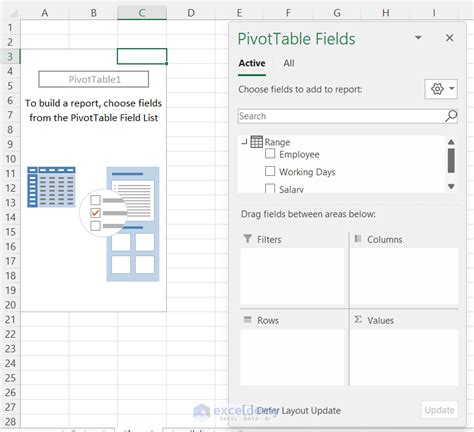Switch to the Active tab
This screenshot has height=432, width=474.
pyautogui.click(x=252, y=63)
